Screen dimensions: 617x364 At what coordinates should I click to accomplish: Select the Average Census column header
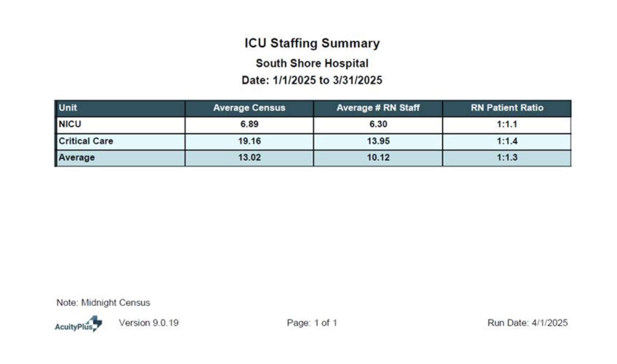click(x=249, y=108)
